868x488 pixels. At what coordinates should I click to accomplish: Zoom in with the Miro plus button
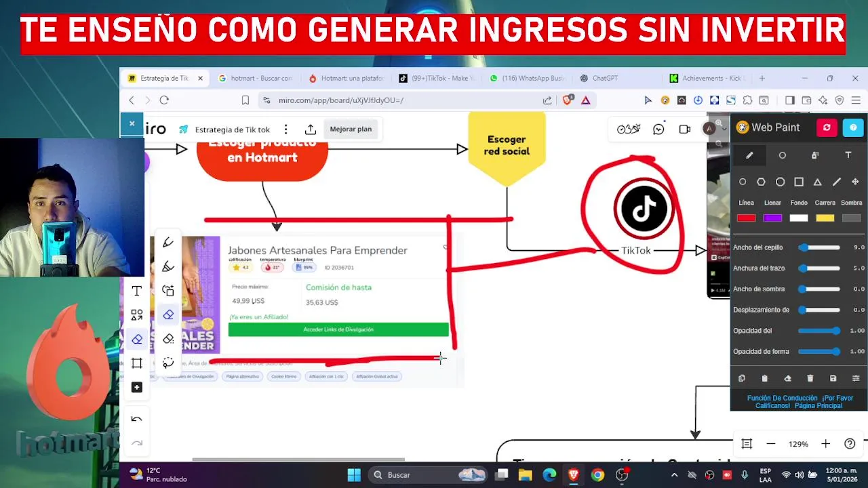[x=825, y=444]
